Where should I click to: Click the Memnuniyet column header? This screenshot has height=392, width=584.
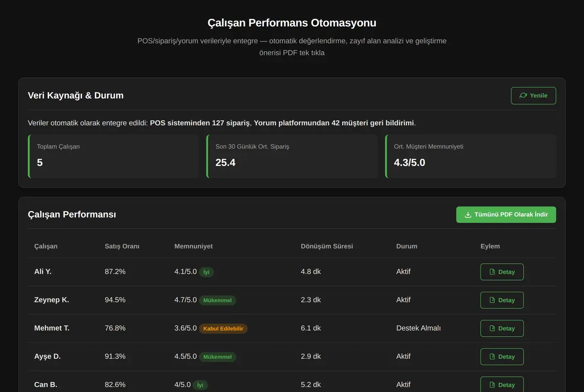(194, 246)
